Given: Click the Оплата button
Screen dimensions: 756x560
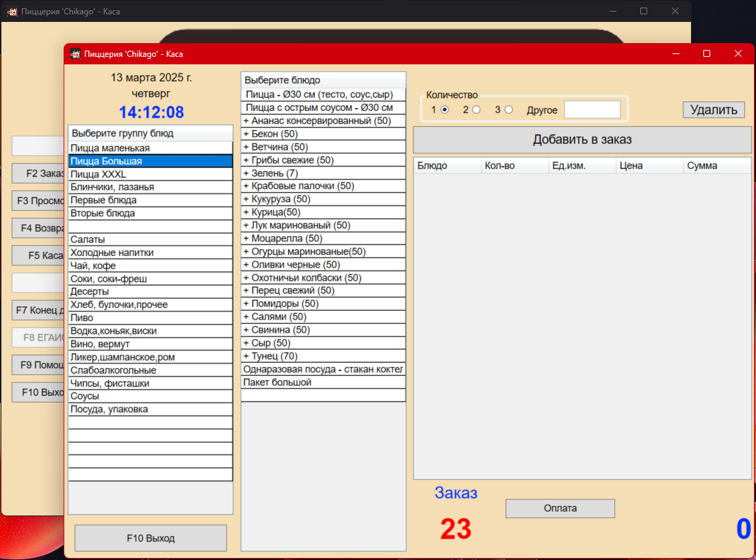Looking at the screenshot, I should pos(560,509).
